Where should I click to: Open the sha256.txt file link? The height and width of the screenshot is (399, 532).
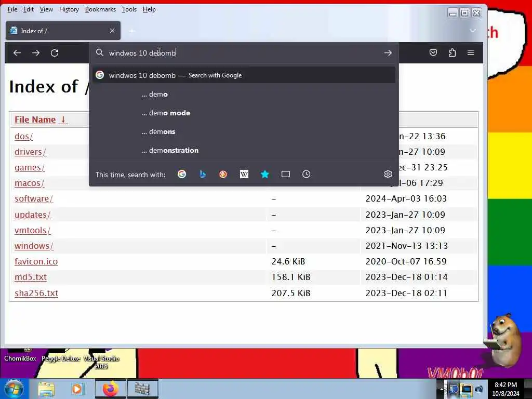(x=36, y=293)
